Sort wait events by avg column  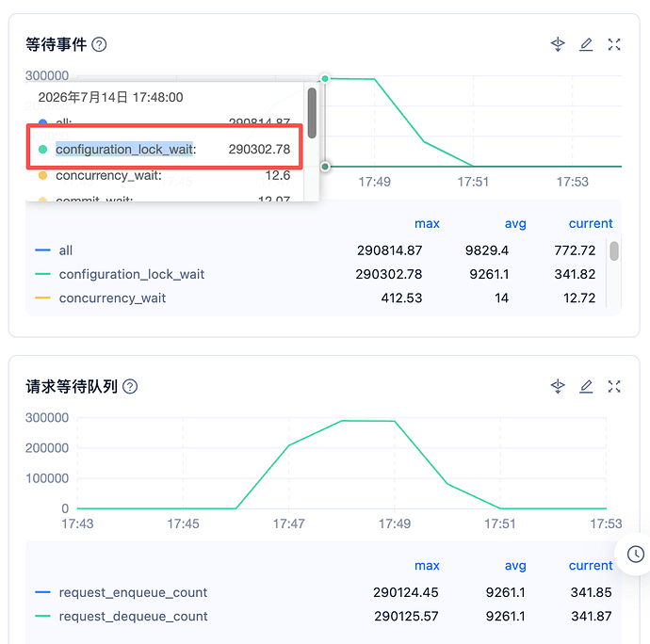click(515, 223)
